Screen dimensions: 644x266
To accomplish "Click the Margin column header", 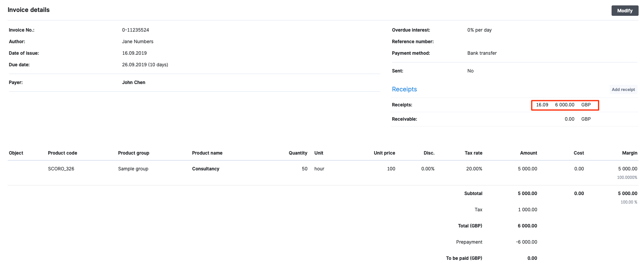I will 629,153.
